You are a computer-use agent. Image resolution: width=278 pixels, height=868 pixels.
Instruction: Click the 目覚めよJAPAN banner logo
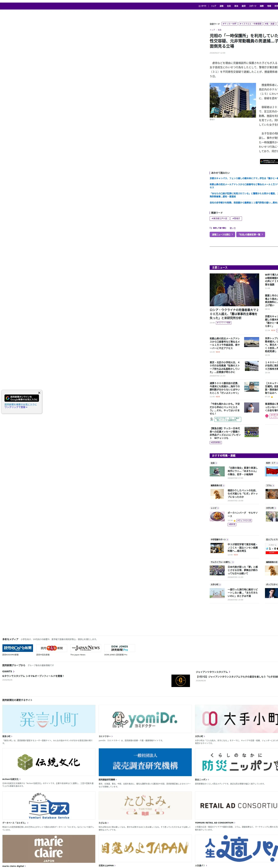[x=145, y=848]
